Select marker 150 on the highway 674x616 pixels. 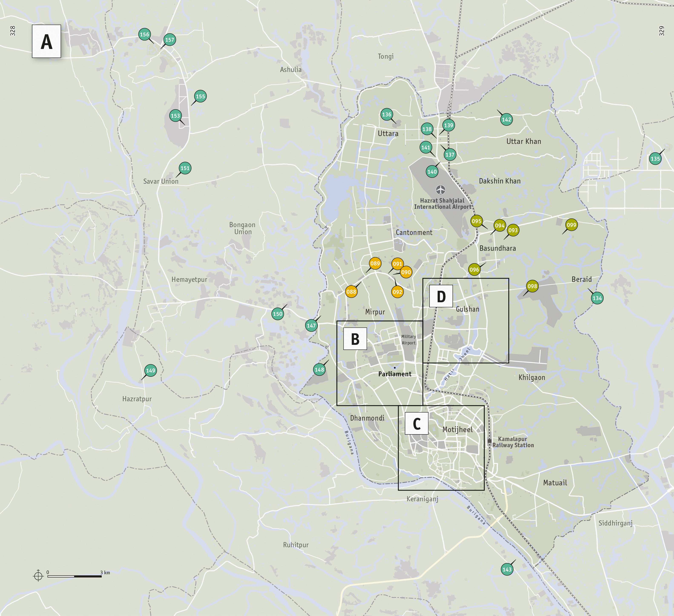[277, 314]
